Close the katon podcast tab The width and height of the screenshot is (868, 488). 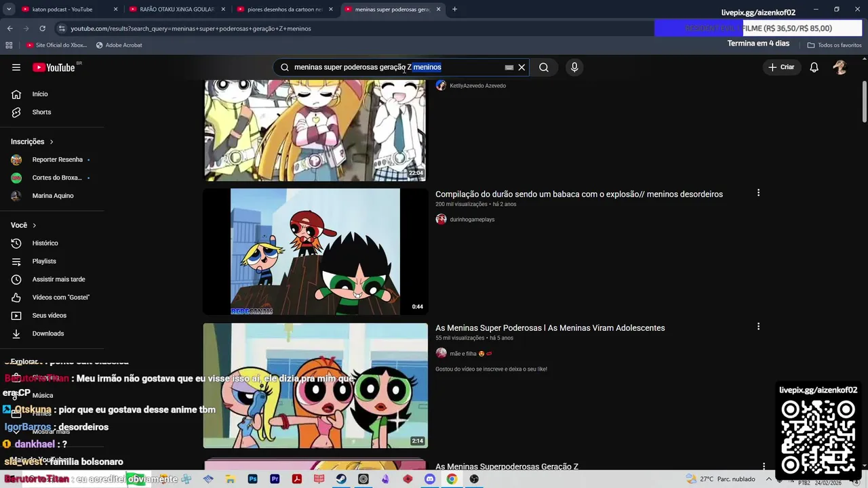click(115, 9)
